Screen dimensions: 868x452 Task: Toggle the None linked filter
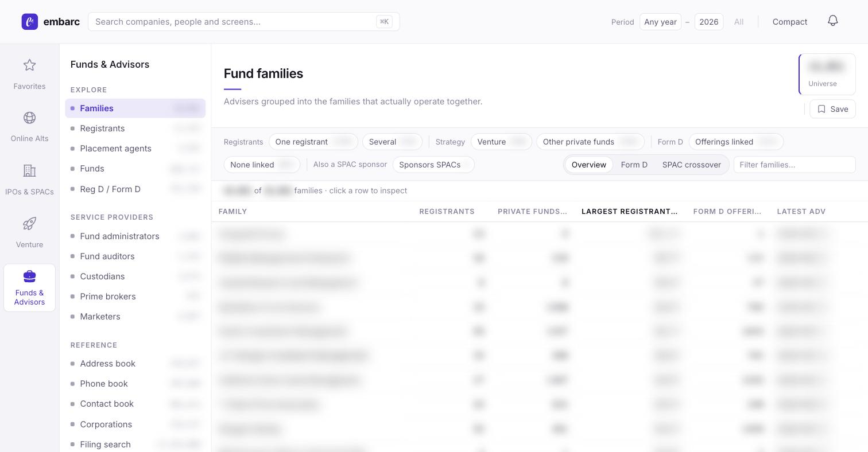click(262, 165)
